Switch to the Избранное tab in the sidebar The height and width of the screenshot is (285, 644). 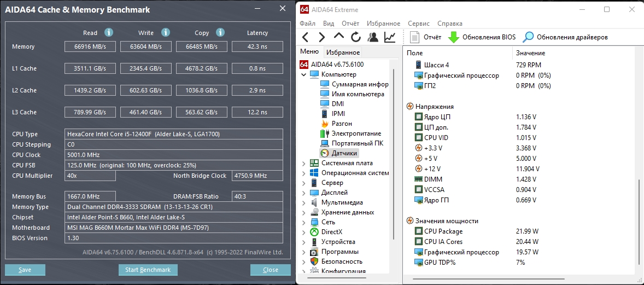(x=343, y=52)
